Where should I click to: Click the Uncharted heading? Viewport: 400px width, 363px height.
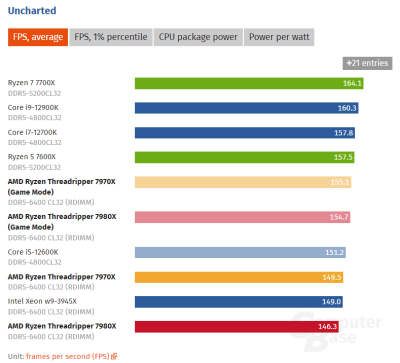pos(32,11)
